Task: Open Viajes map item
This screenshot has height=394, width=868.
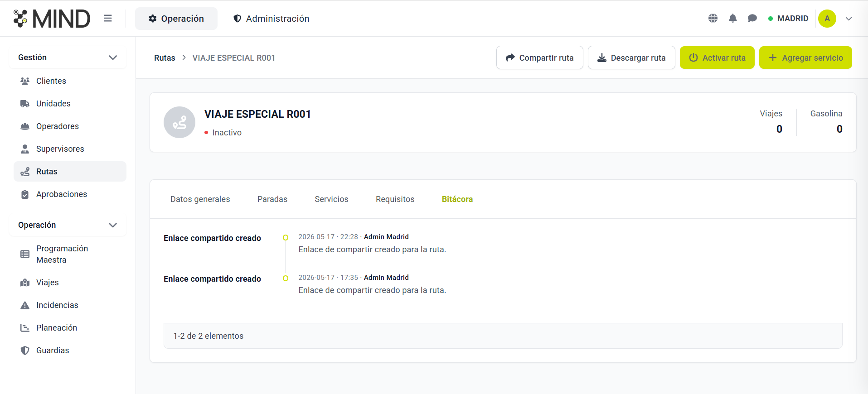Action: pos(70,283)
